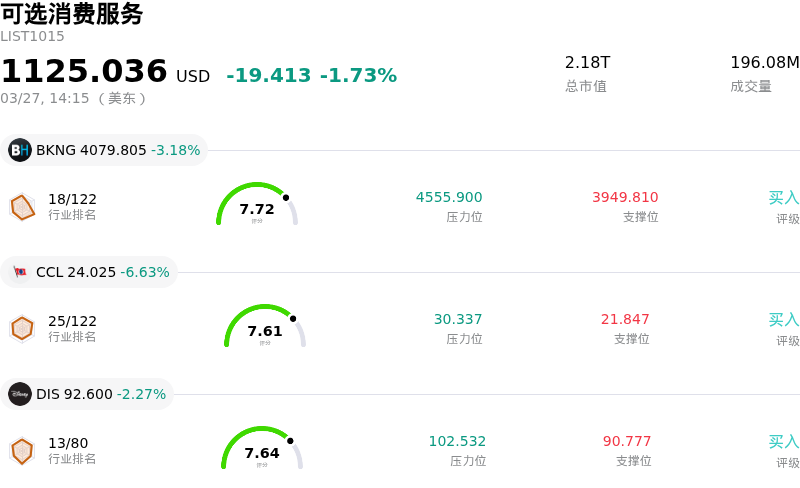Screen dimensions: 800x488
Task: Click the hexagon rank icon beside 13/80
Action: pyautogui.click(x=22, y=451)
